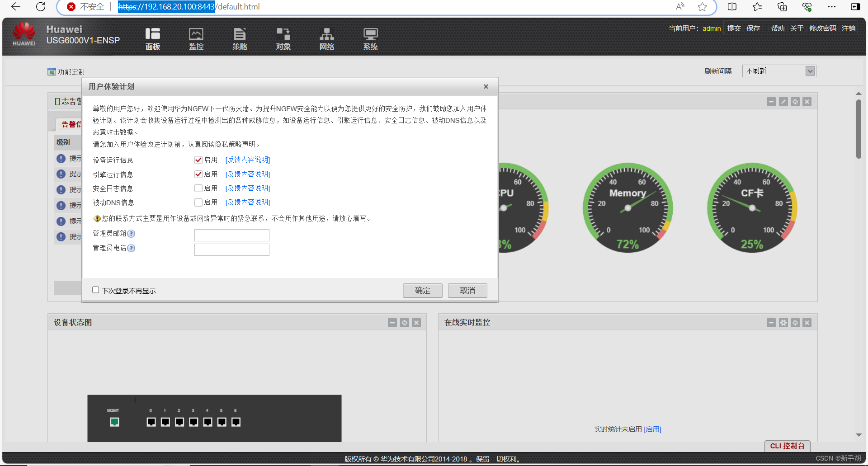
Task: Click 注销 to log out
Action: 849,28
